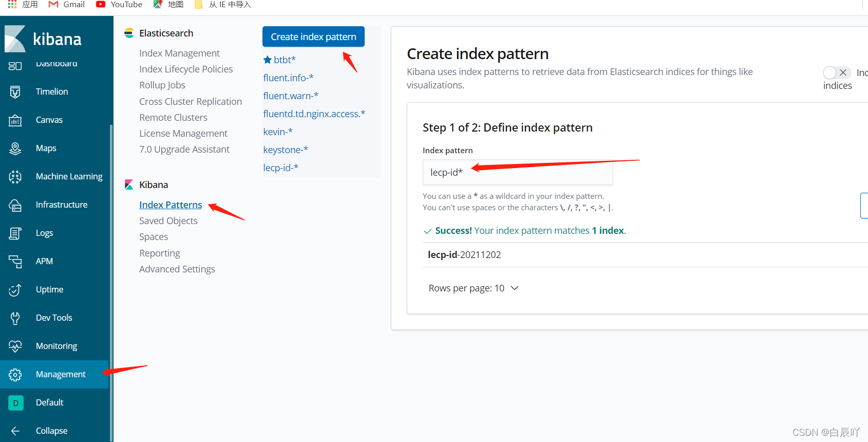
Task: Go to Machine Learning in the sidebar
Action: pos(69,176)
